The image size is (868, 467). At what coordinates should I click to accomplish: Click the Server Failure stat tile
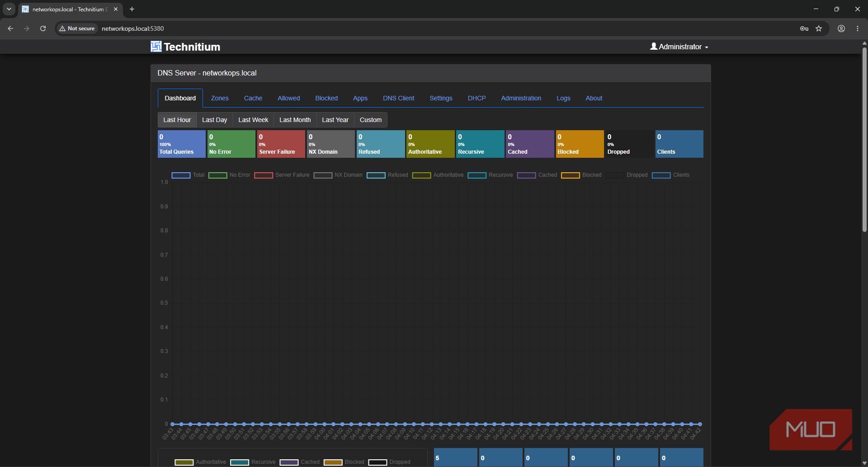tap(281, 144)
